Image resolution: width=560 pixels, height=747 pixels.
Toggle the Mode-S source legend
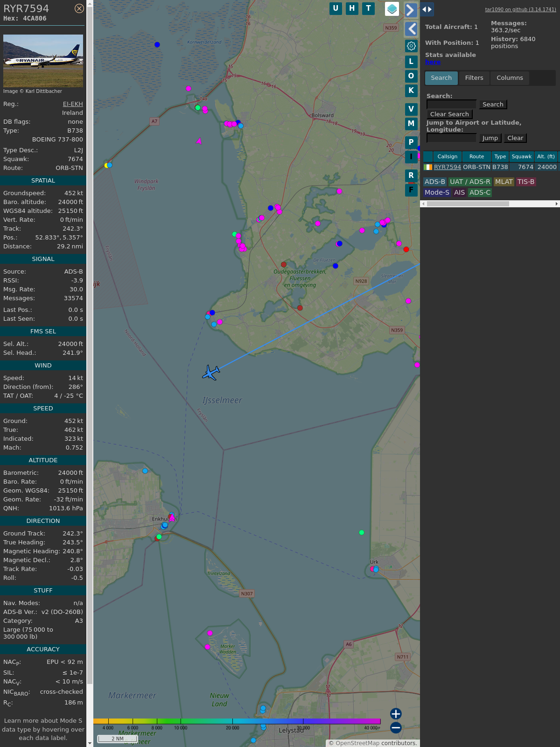tap(437, 193)
